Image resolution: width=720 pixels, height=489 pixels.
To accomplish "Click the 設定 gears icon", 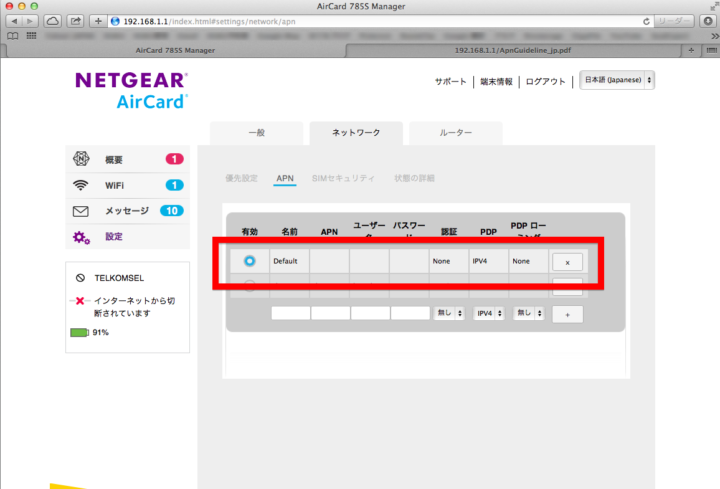I will tap(82, 237).
